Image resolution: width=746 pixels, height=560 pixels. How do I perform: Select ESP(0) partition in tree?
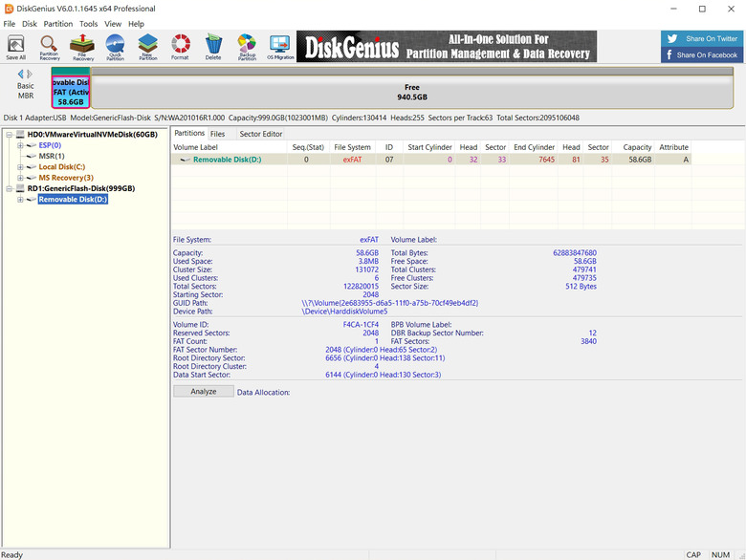[x=50, y=145]
